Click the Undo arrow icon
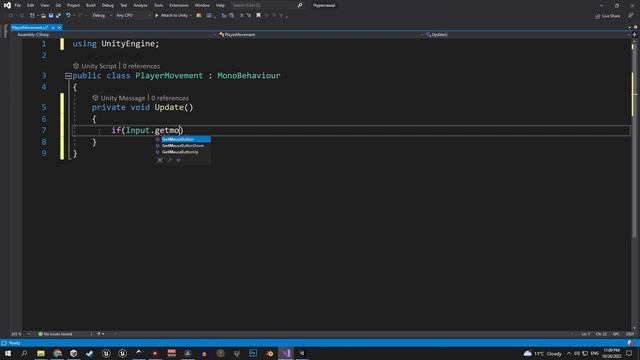Screen dimensions: 640x360 68,16
